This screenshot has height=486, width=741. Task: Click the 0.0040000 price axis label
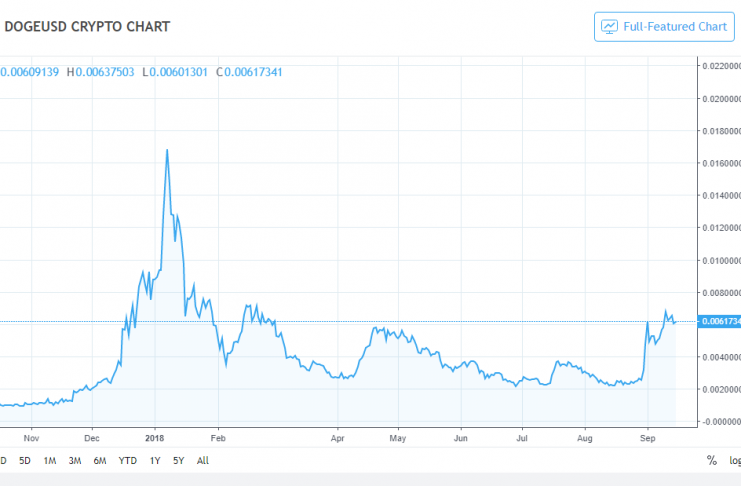[722, 357]
